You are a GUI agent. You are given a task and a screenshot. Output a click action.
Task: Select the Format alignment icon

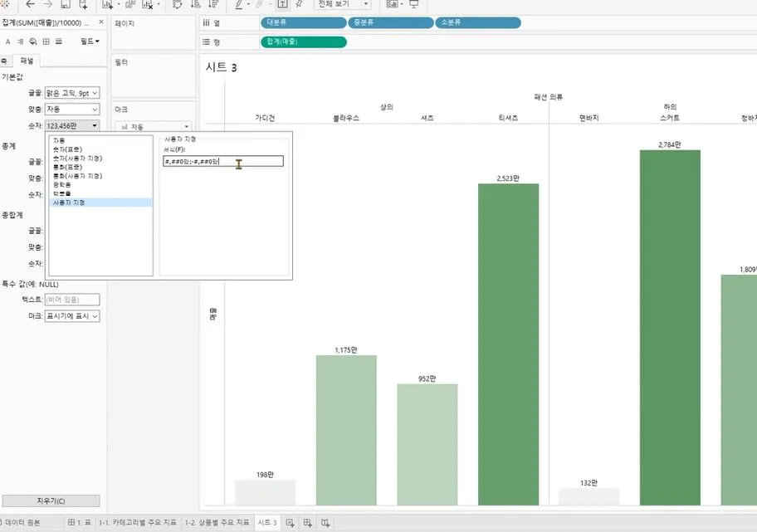(20, 41)
